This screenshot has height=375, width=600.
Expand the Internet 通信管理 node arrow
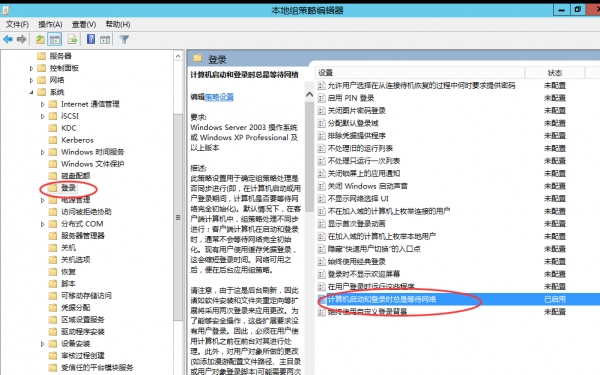[x=42, y=104]
